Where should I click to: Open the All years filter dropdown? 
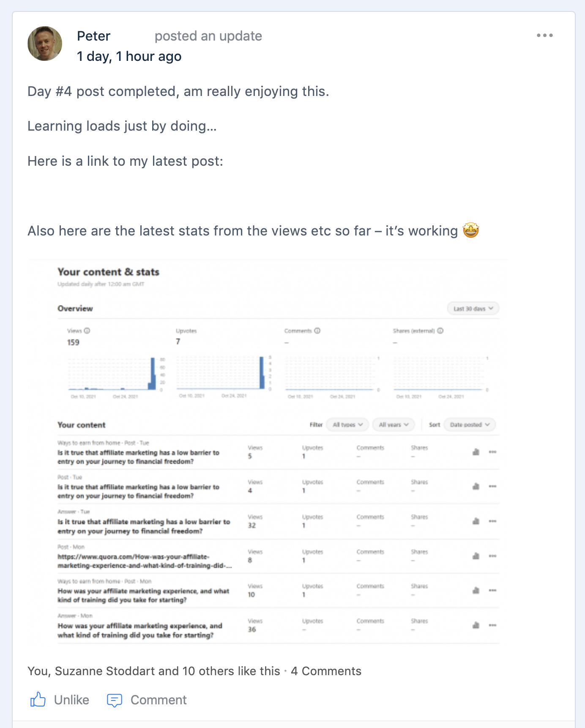click(394, 424)
